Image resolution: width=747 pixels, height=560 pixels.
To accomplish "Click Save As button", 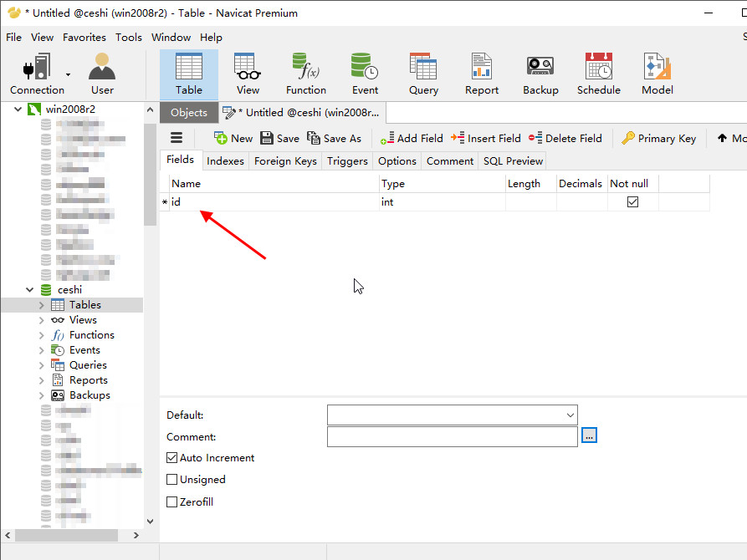I will tap(334, 138).
